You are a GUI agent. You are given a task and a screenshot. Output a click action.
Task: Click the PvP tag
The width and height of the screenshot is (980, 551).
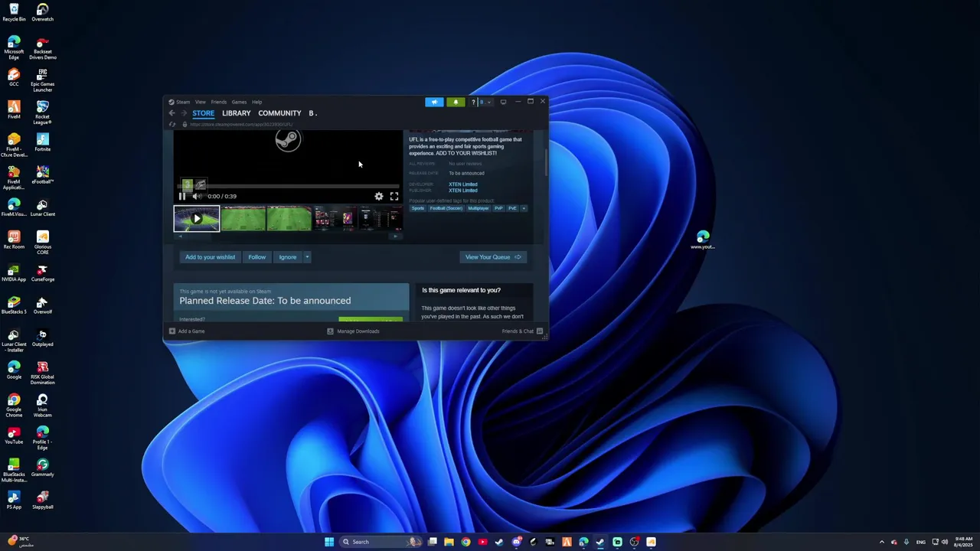[x=498, y=208]
